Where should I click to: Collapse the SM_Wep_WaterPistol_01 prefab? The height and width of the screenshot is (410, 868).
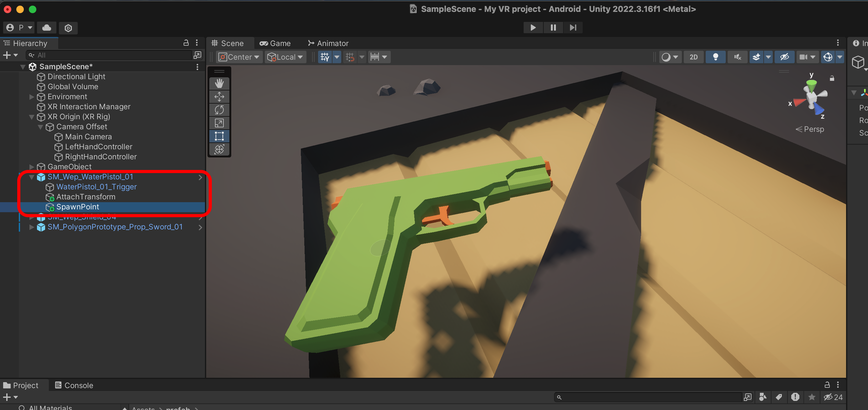click(x=32, y=177)
